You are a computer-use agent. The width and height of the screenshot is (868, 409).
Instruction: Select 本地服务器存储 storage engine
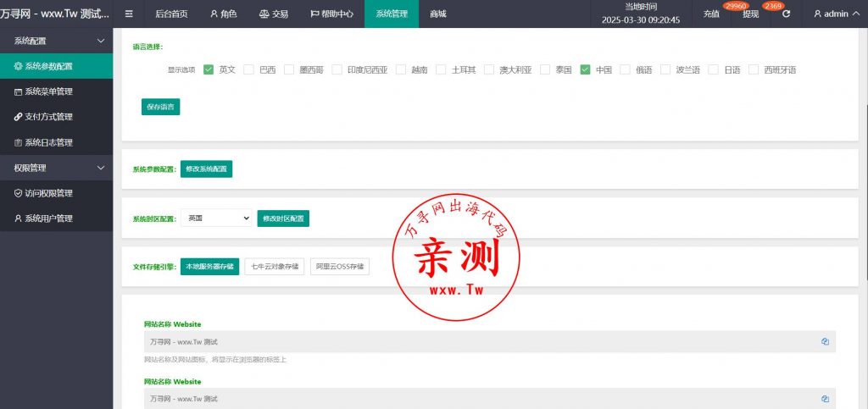click(210, 267)
